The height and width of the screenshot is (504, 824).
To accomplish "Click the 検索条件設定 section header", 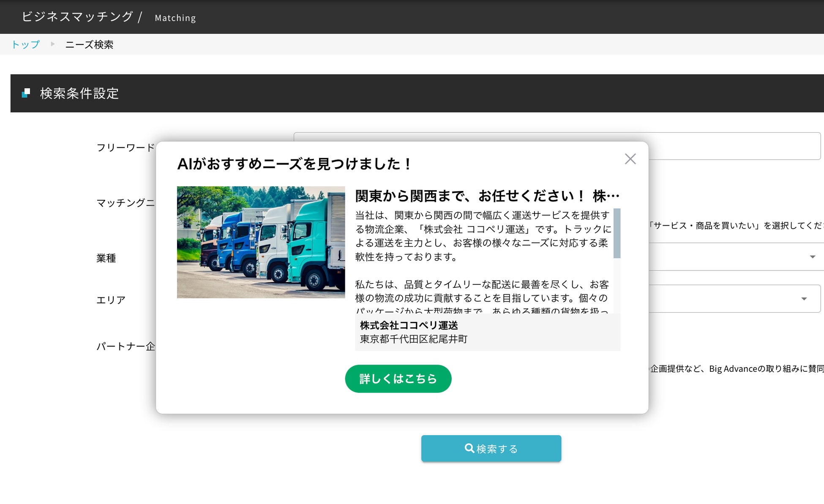I will (79, 93).
